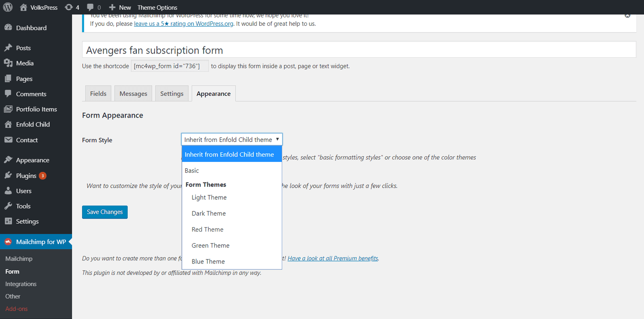Dismiss the rating notice with X icon

click(627, 16)
